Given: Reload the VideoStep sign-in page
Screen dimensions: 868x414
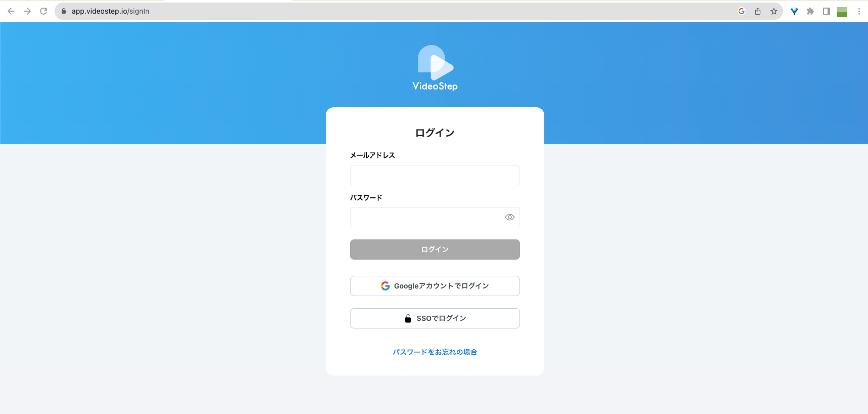Looking at the screenshot, I should [x=44, y=11].
